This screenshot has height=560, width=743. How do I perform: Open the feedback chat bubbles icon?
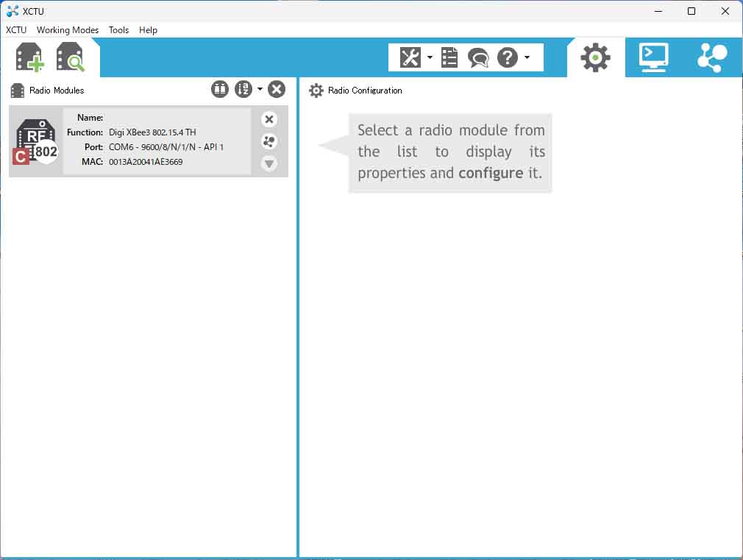click(x=478, y=58)
